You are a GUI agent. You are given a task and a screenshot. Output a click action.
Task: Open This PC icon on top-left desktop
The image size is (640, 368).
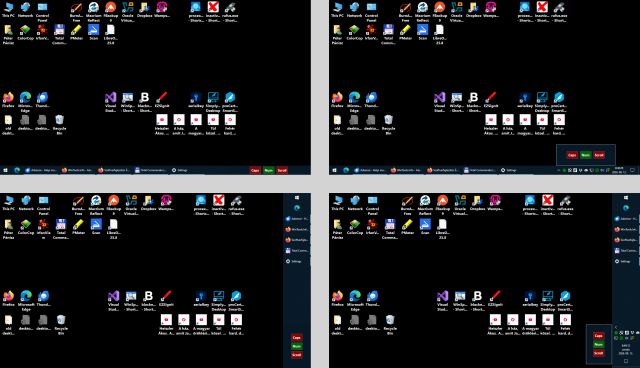point(8,10)
